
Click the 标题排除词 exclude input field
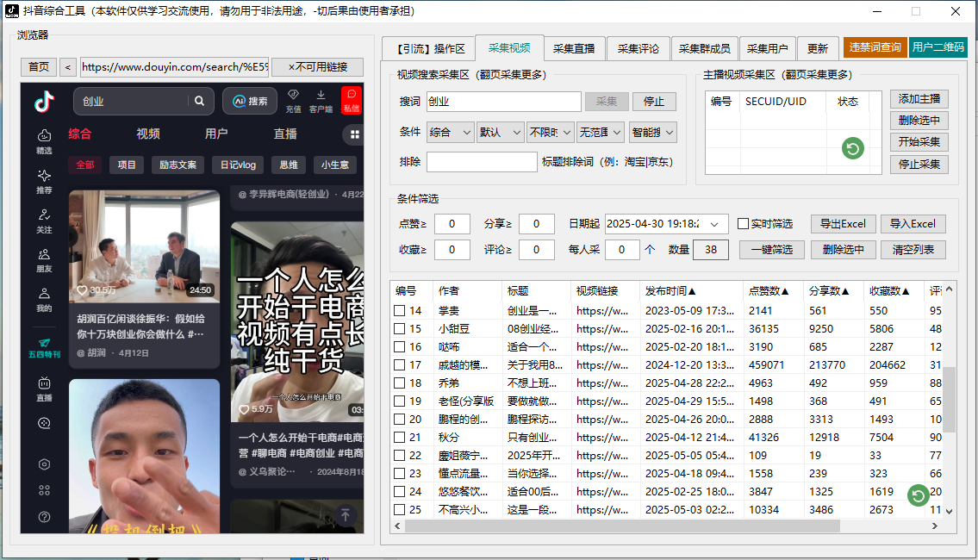(x=481, y=162)
